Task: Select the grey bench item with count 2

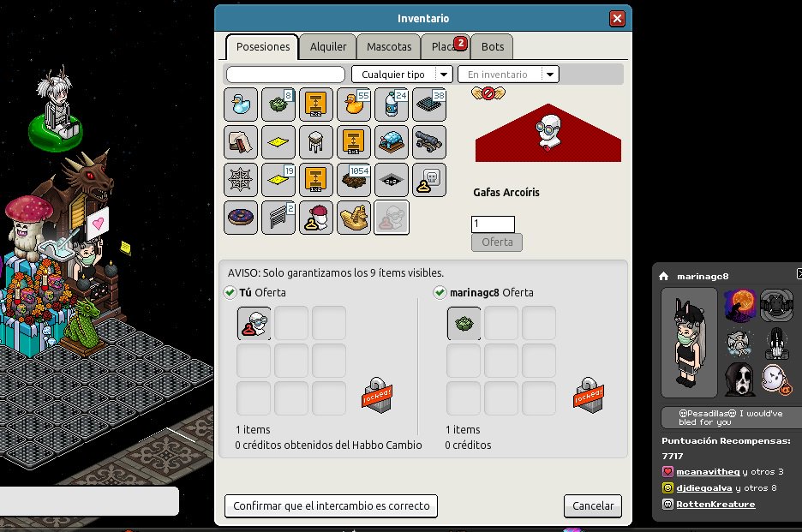Action: coord(278,218)
